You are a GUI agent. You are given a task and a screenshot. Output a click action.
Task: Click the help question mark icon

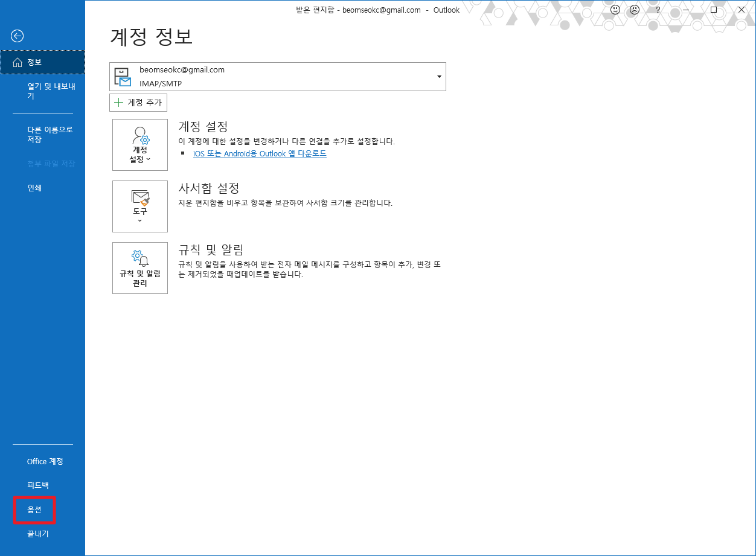click(x=658, y=10)
